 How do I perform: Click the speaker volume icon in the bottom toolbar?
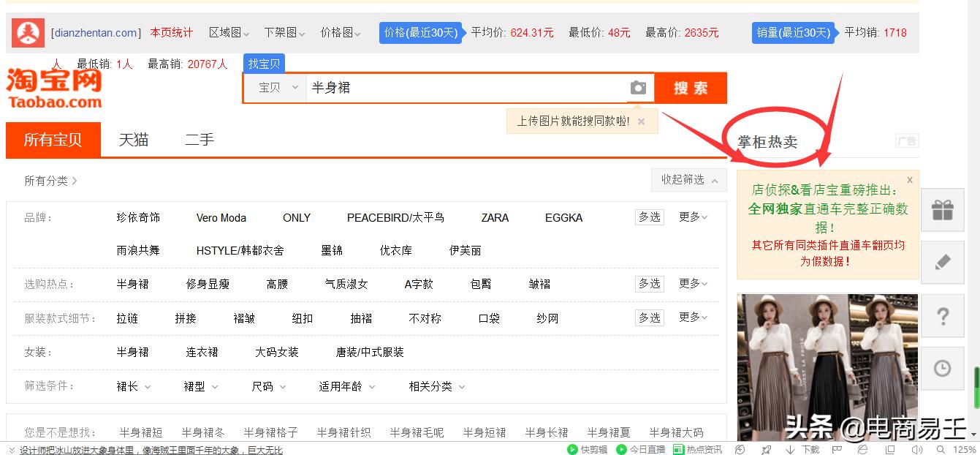[918, 448]
